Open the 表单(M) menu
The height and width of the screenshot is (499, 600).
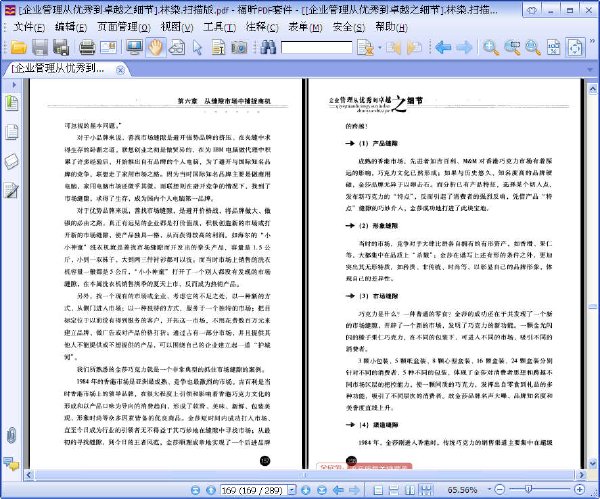(305, 27)
